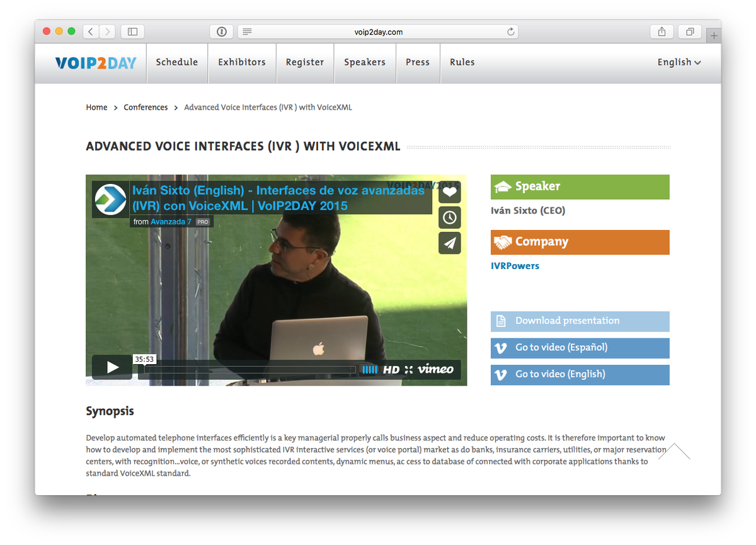The image size is (756, 545).
Task: Go to the Register page
Action: (305, 62)
